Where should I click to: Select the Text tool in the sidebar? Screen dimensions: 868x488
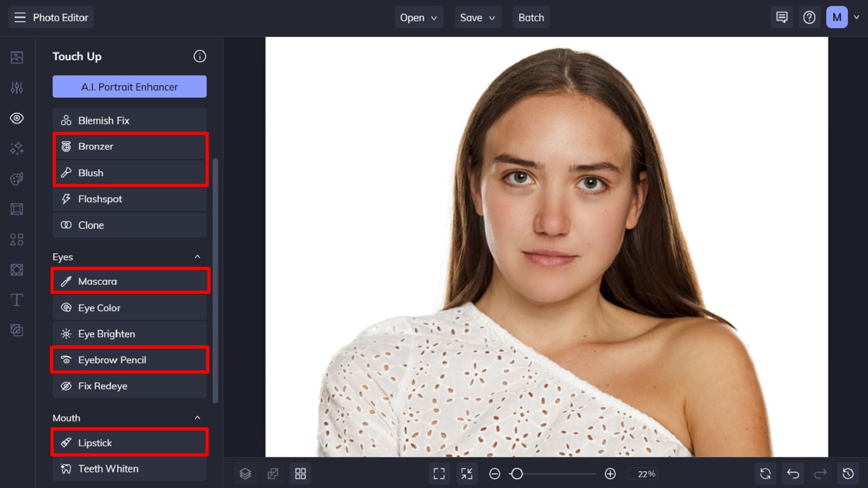16,300
